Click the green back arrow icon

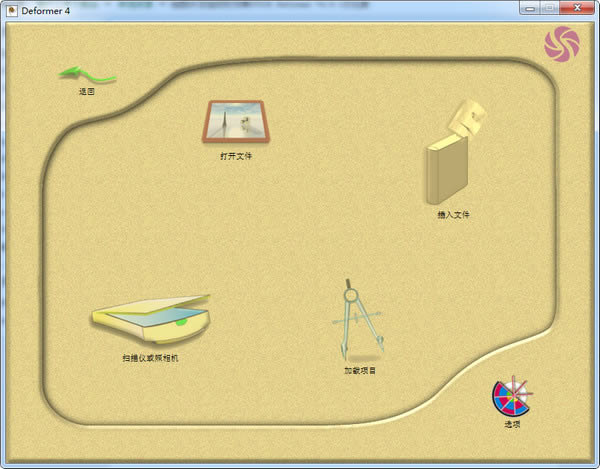tap(87, 73)
